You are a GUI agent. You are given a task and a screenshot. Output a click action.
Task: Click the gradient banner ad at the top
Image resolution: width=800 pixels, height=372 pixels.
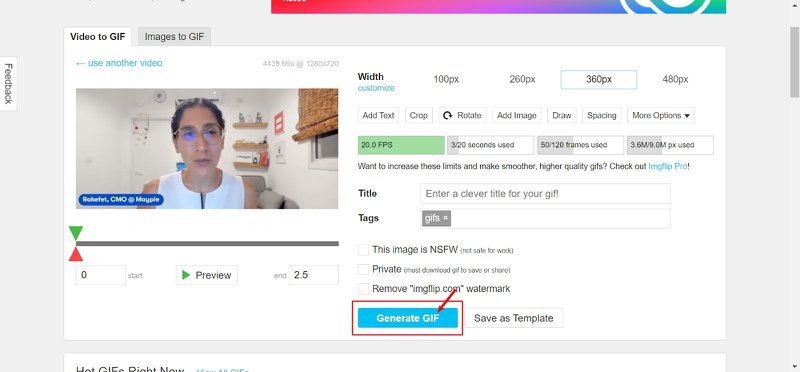(498, 7)
